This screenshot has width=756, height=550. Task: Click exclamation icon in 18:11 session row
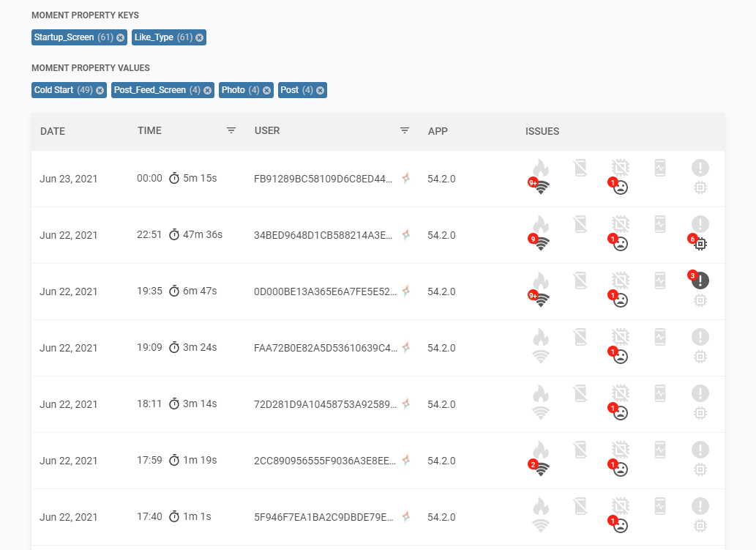click(700, 393)
